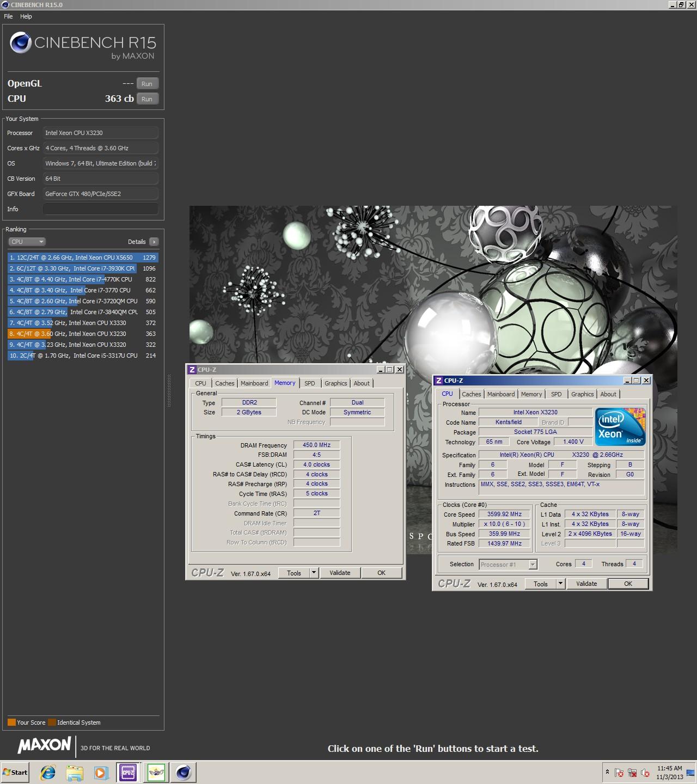Run the CPU benchmark

coord(147,99)
